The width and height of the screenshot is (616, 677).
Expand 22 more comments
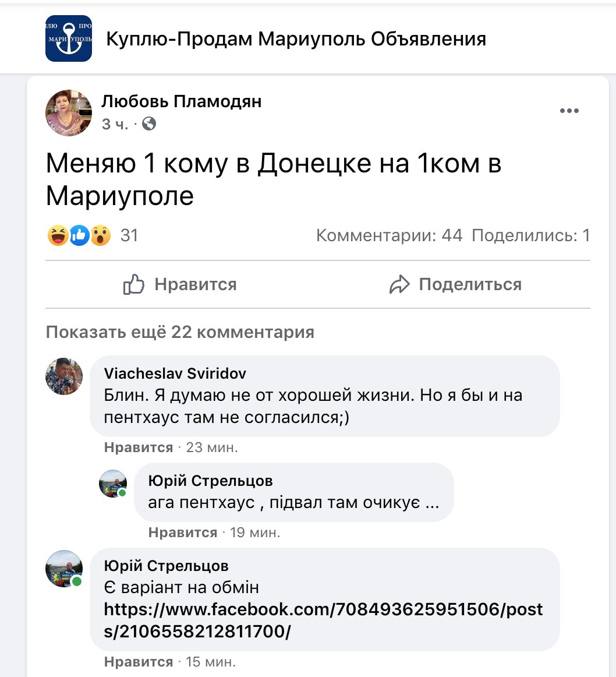pyautogui.click(x=180, y=332)
